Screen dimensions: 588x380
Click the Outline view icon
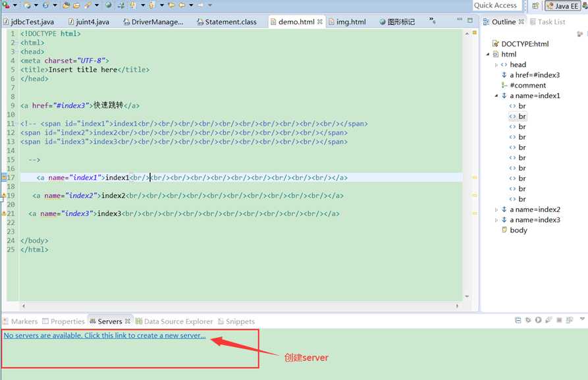[x=486, y=22]
